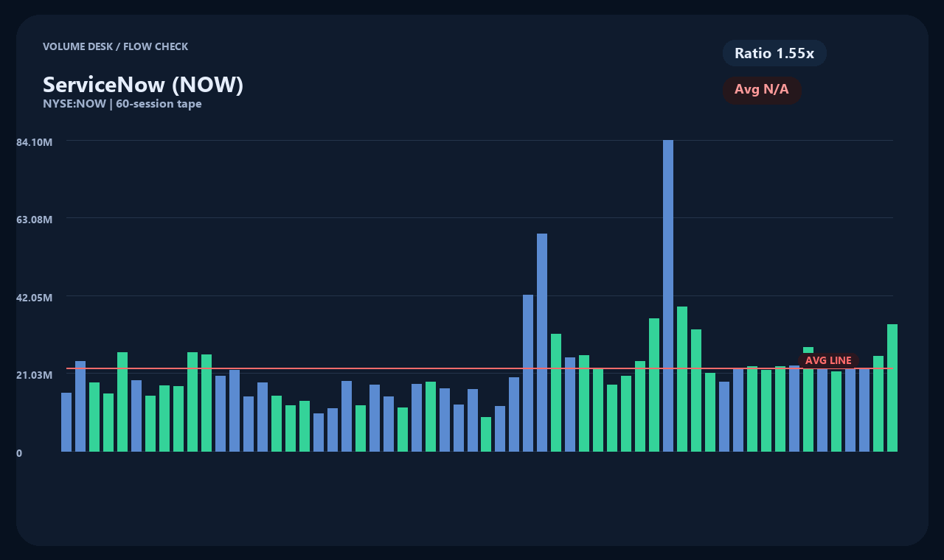Click the NYSE:NOW 60-session tape subtitle
944x560 pixels.
122,104
